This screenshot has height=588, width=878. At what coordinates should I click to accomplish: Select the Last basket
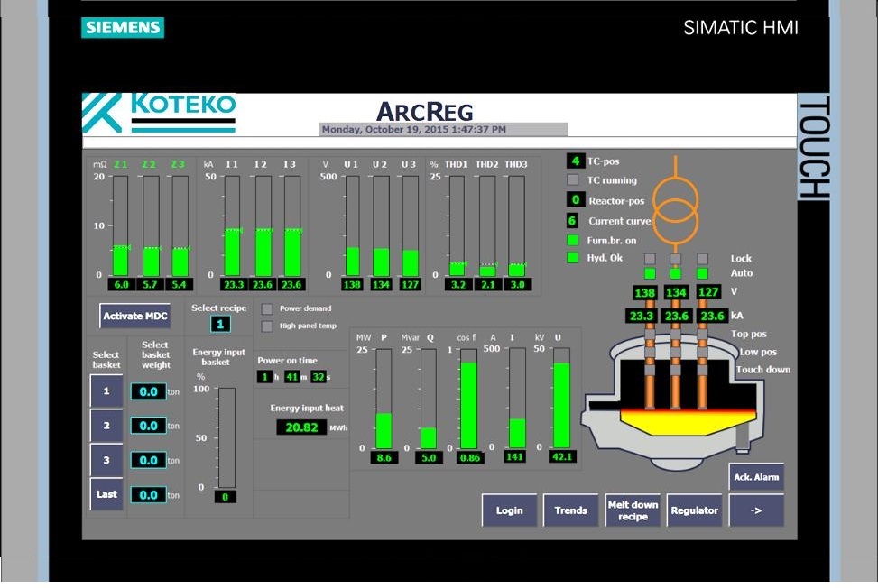(106, 494)
